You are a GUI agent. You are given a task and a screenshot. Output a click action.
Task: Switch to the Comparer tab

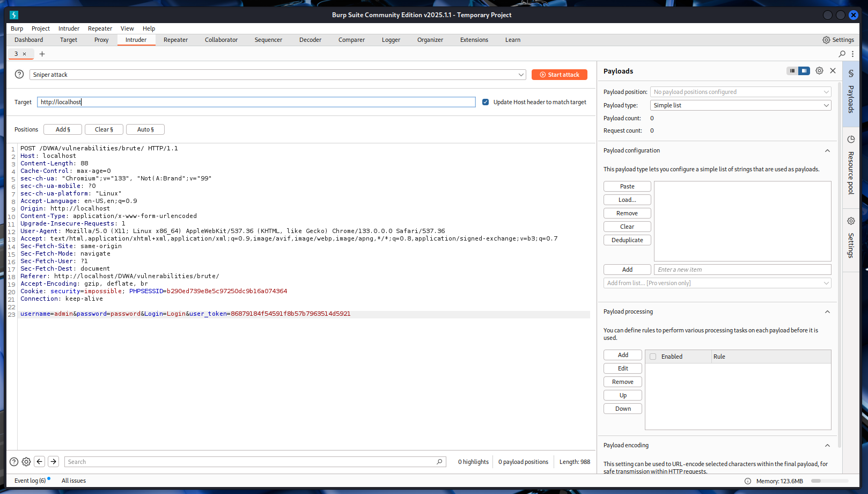[351, 40]
